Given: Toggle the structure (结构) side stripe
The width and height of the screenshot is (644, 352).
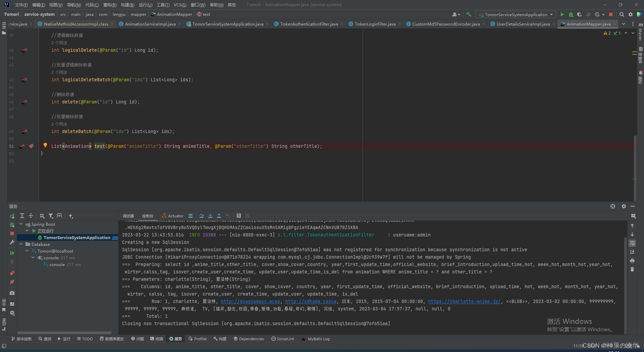Looking at the screenshot, I should (x=4, y=324).
